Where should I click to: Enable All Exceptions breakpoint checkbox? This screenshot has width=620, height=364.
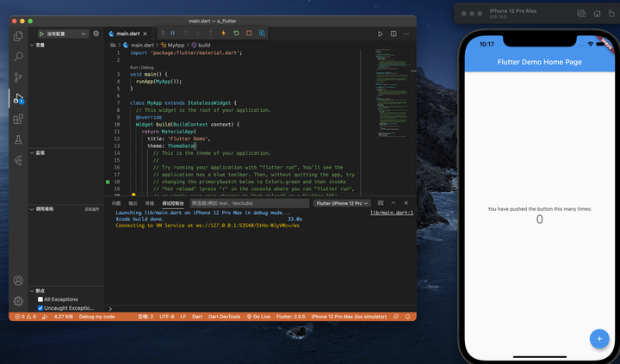pyautogui.click(x=40, y=299)
